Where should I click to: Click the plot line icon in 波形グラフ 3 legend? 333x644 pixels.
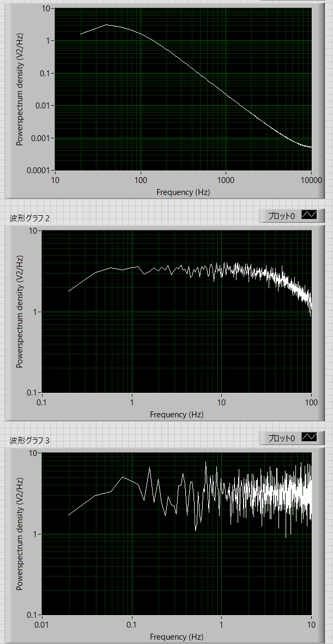pyautogui.click(x=309, y=438)
